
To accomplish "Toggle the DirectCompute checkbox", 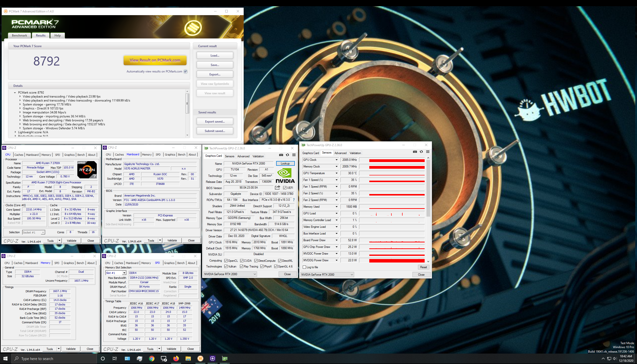I will tap(256, 261).
